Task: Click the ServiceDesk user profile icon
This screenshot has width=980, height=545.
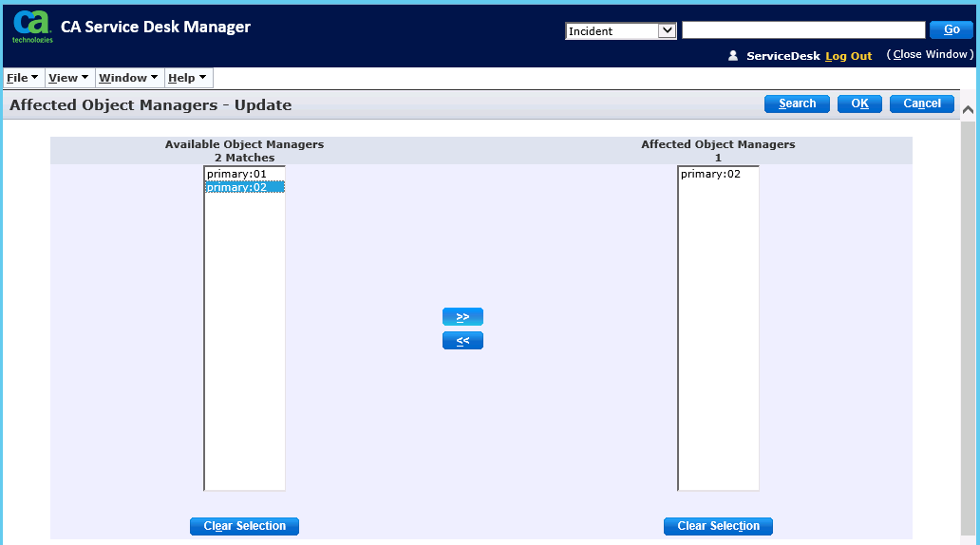Action: pos(733,56)
